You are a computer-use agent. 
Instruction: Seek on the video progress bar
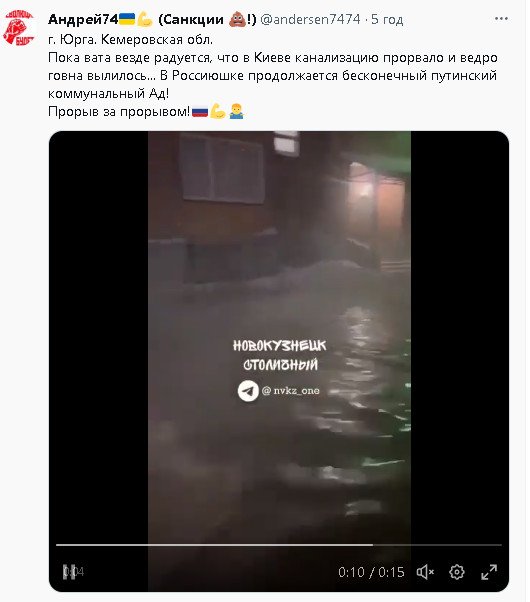[279, 545]
